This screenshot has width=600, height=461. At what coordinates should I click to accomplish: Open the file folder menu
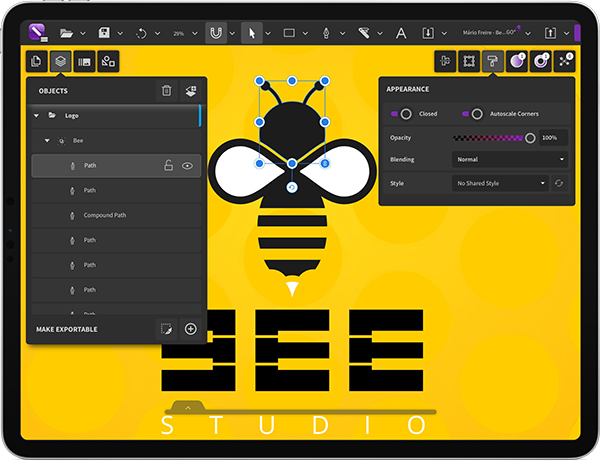pos(66,33)
